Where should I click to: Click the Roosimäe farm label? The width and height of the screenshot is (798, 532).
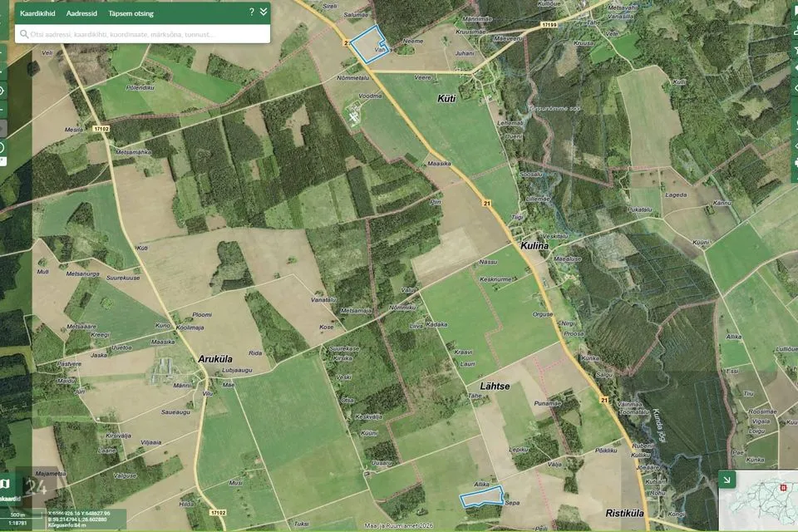763,411
